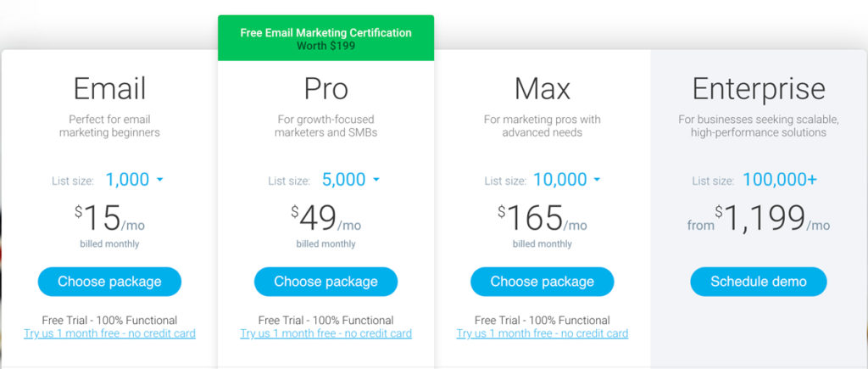Viewport: 868px width, 369px height.
Task: Open the Max plan list size dropdown arrow
Action: click(597, 180)
